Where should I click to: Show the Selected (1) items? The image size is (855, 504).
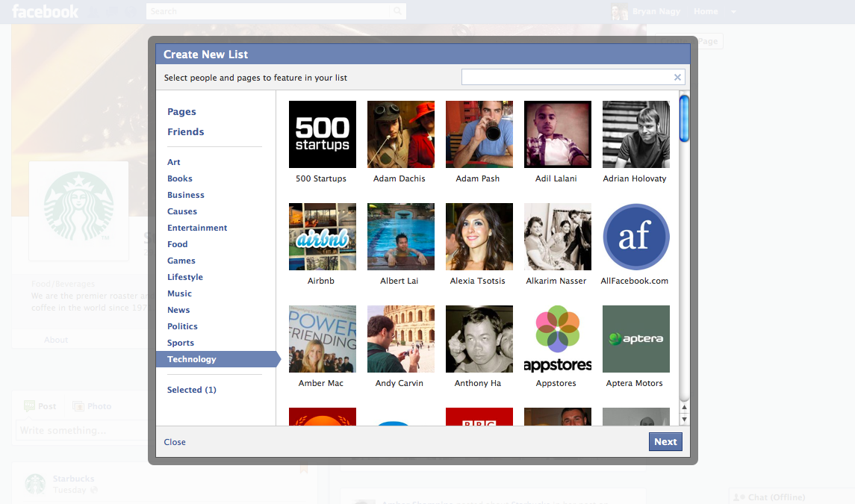[x=191, y=390]
